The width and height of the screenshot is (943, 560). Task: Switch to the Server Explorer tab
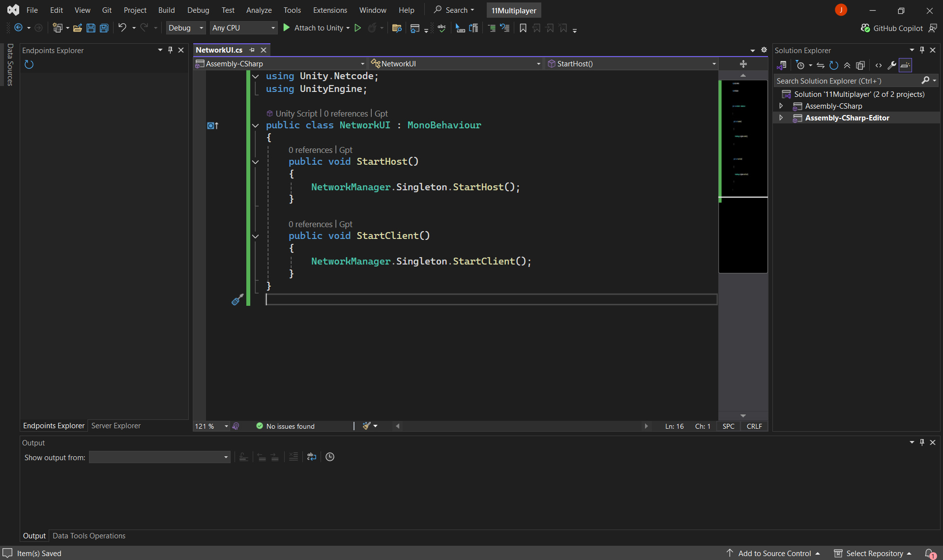(x=116, y=426)
